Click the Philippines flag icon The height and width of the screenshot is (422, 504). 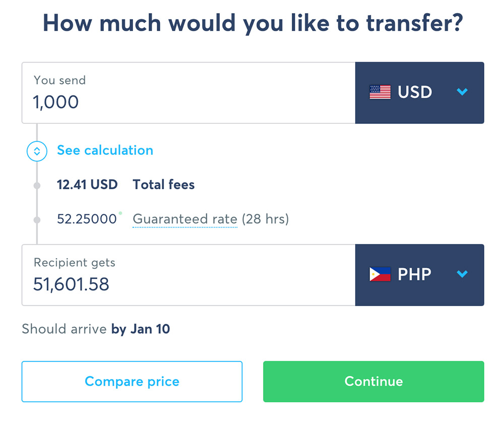pyautogui.click(x=380, y=274)
